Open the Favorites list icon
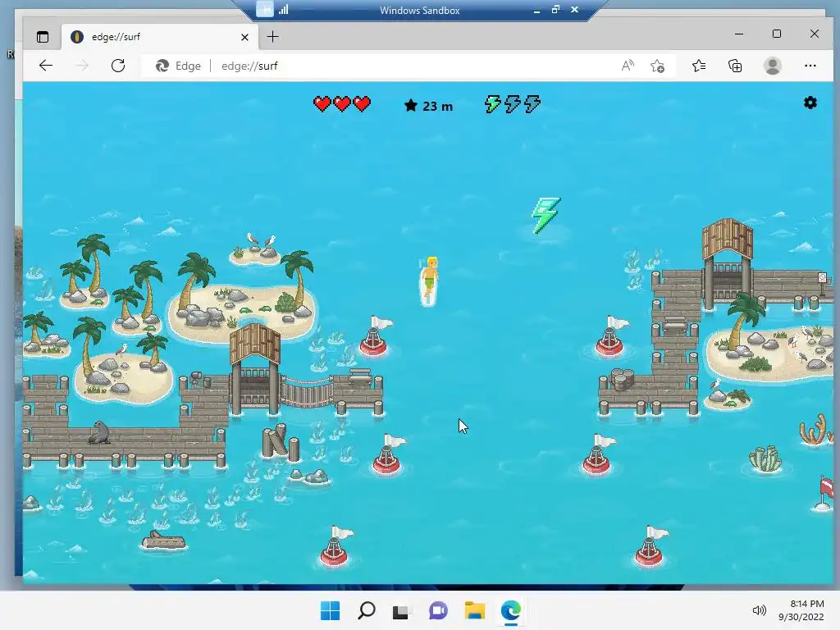 [699, 66]
